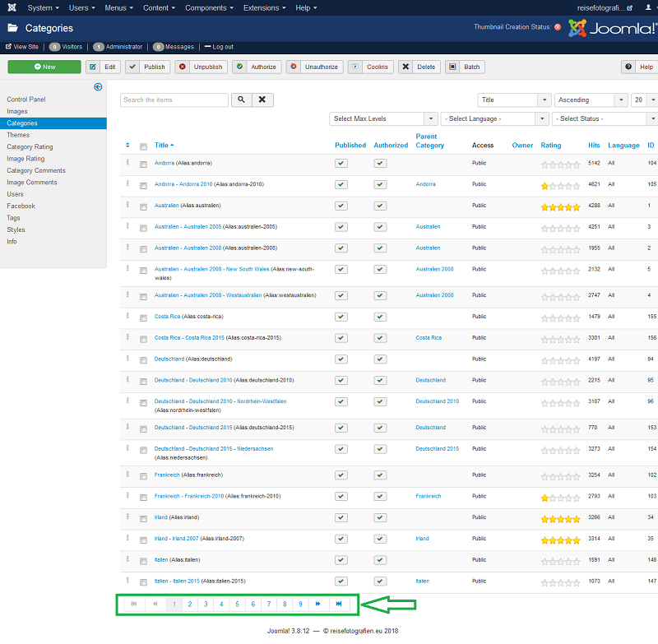Open the Components menu
The width and height of the screenshot is (658, 644).
(208, 7)
